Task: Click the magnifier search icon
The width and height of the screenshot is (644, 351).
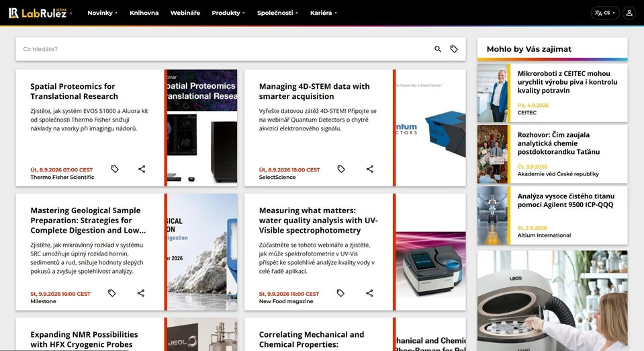Action: [438, 49]
